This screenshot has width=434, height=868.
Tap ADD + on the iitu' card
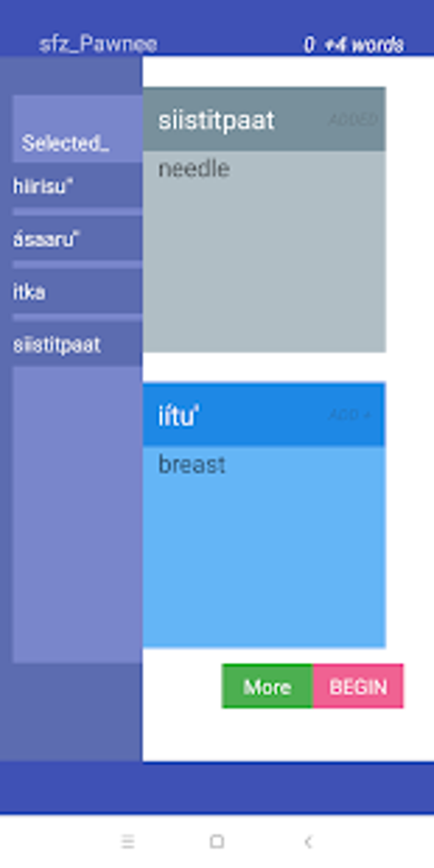pos(350,414)
